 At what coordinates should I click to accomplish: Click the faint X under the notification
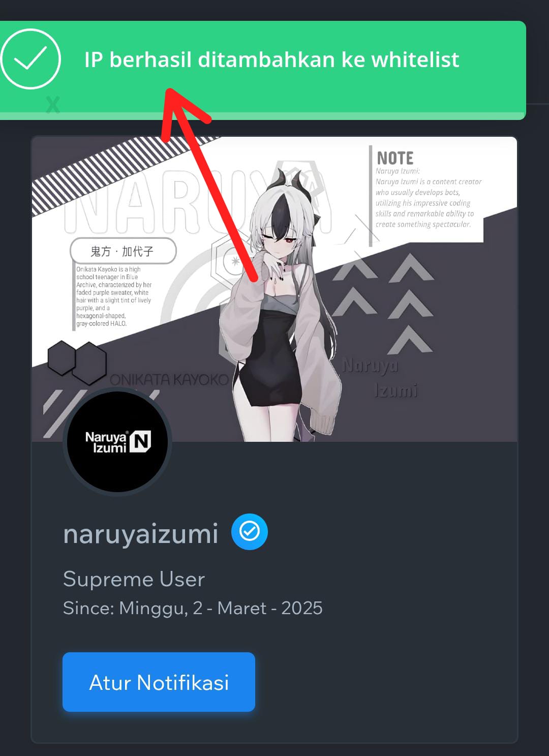[x=52, y=105]
